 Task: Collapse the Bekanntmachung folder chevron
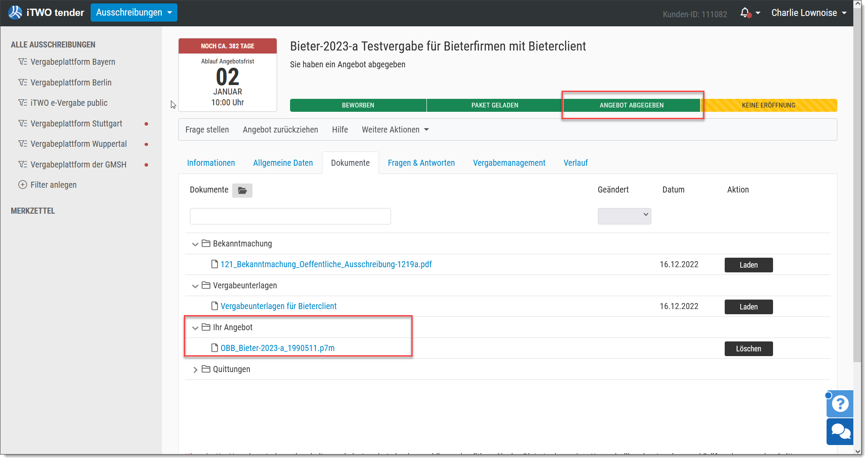coord(195,244)
